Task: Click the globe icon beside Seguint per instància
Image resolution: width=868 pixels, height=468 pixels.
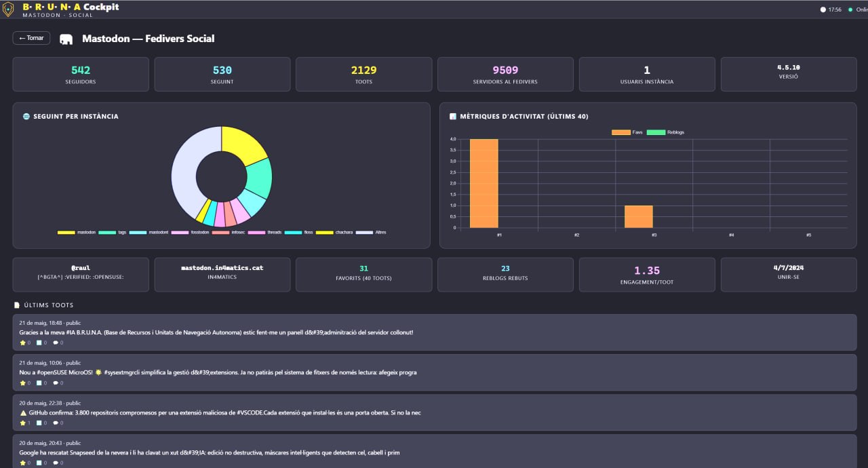Action: [x=26, y=117]
